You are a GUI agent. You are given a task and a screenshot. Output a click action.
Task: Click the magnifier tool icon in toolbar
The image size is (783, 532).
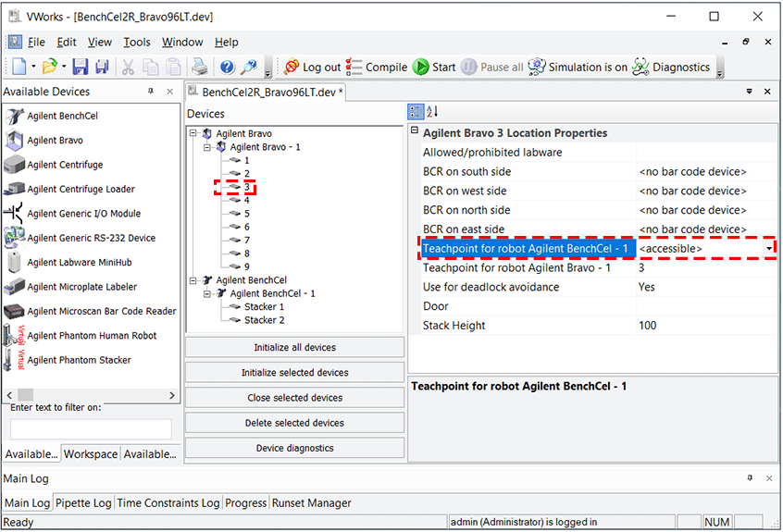(249, 67)
